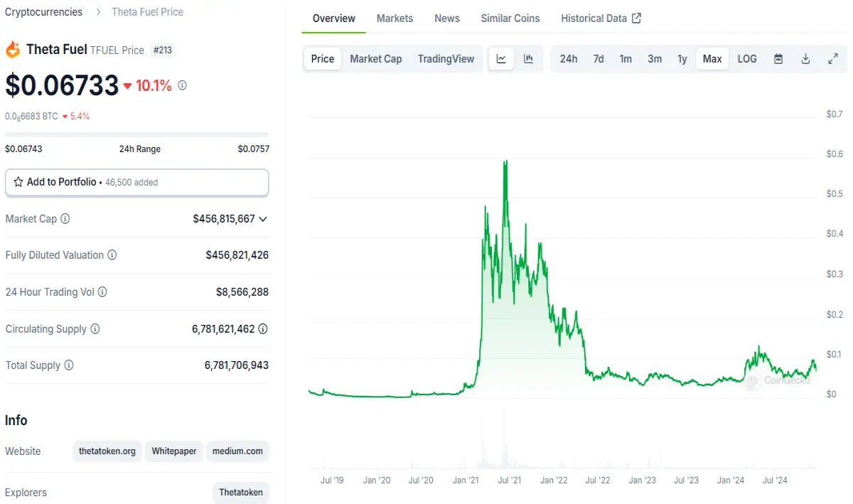
Task: Click the $0.06743 range low value
Action: coord(23,149)
